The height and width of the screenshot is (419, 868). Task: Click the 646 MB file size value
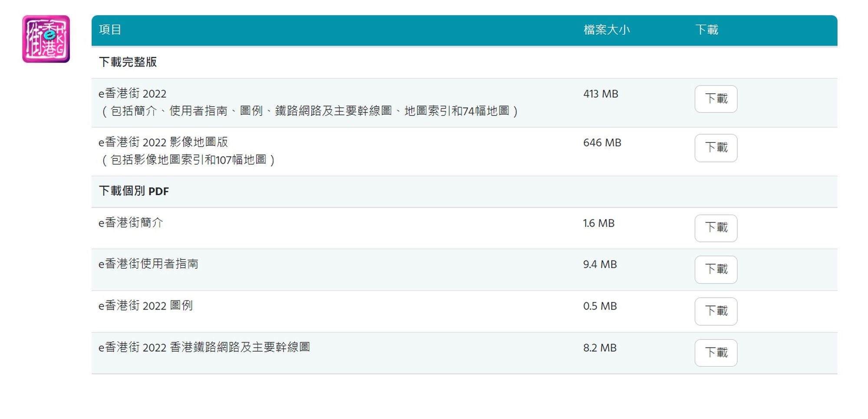click(602, 142)
